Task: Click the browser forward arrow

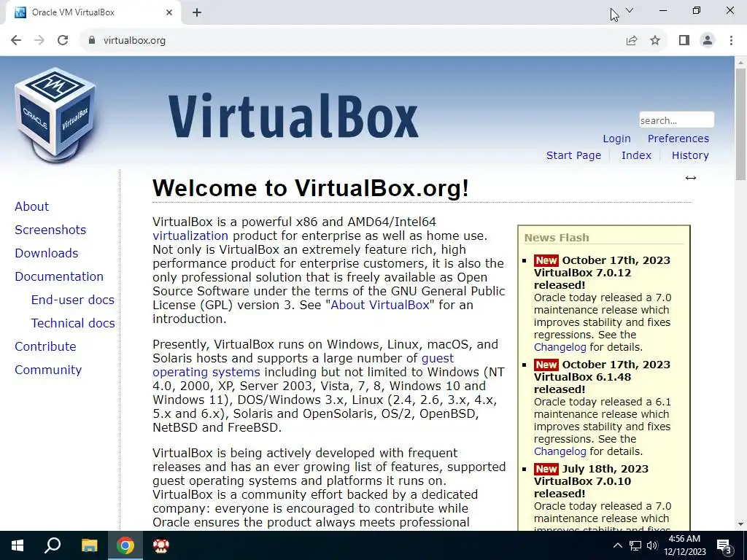Action: coord(39,41)
